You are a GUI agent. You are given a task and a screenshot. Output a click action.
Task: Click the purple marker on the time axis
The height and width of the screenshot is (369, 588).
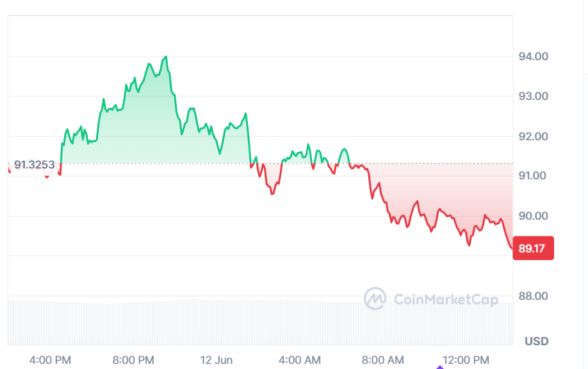pos(440,367)
